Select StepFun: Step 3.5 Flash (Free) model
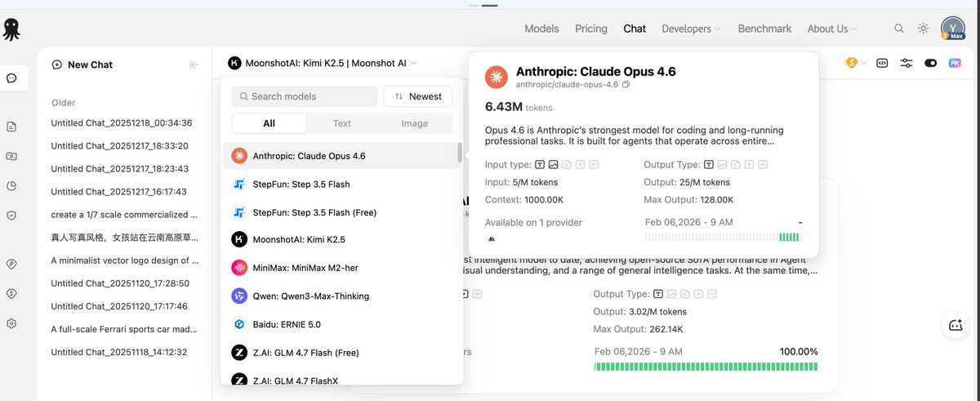Viewport: 980px width, 401px height. (340, 212)
